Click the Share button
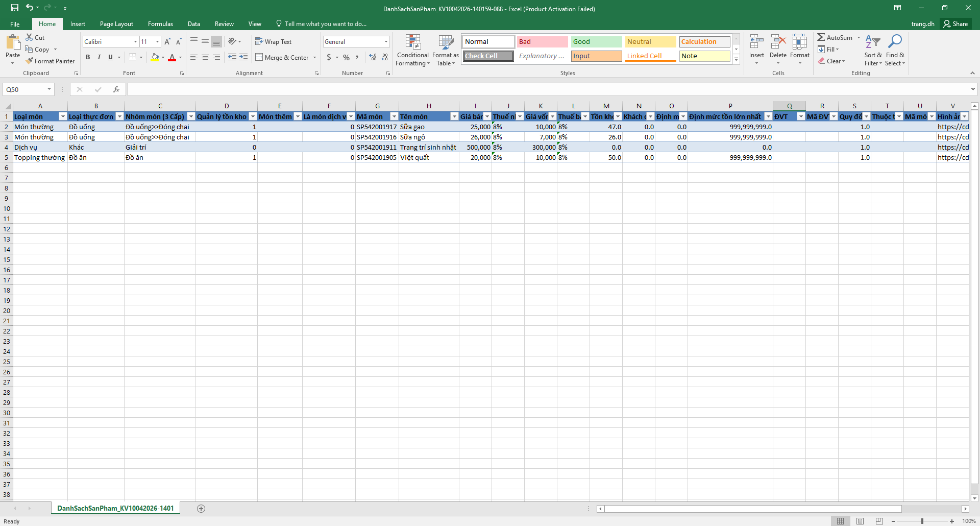 956,24
